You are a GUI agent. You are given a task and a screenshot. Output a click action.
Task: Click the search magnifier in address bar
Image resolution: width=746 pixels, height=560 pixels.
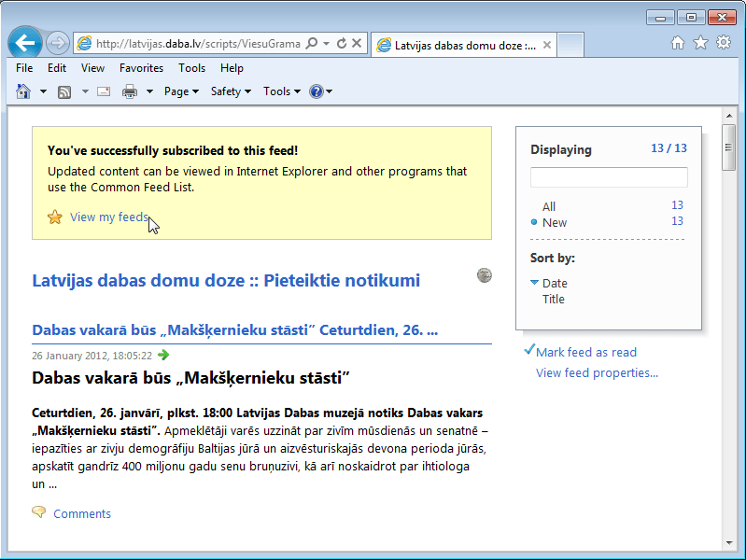pyautogui.click(x=312, y=44)
